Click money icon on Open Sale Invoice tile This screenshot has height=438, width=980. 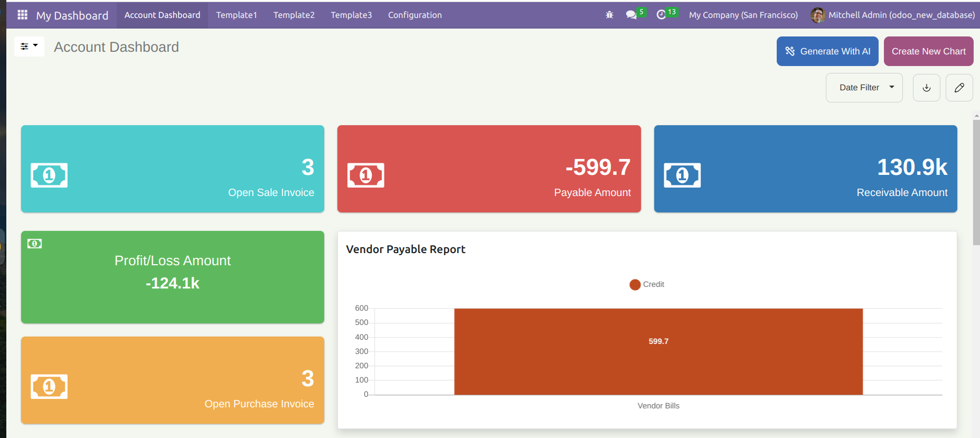coord(49,175)
